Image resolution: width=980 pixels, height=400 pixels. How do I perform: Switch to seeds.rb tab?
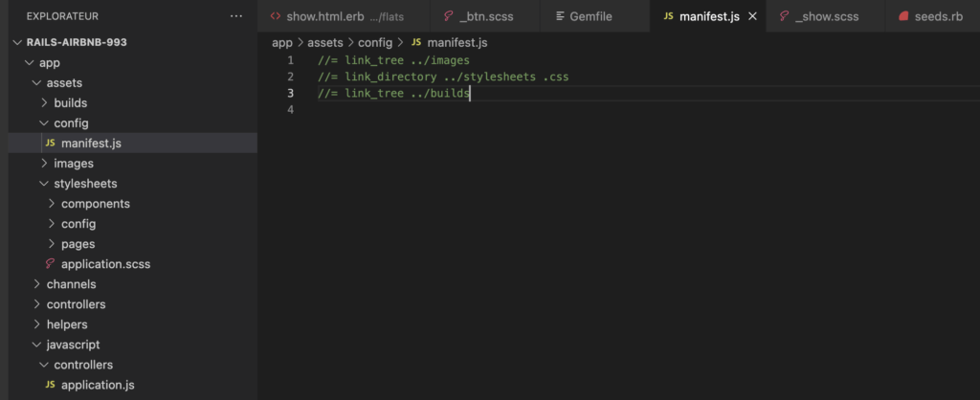[x=932, y=16]
